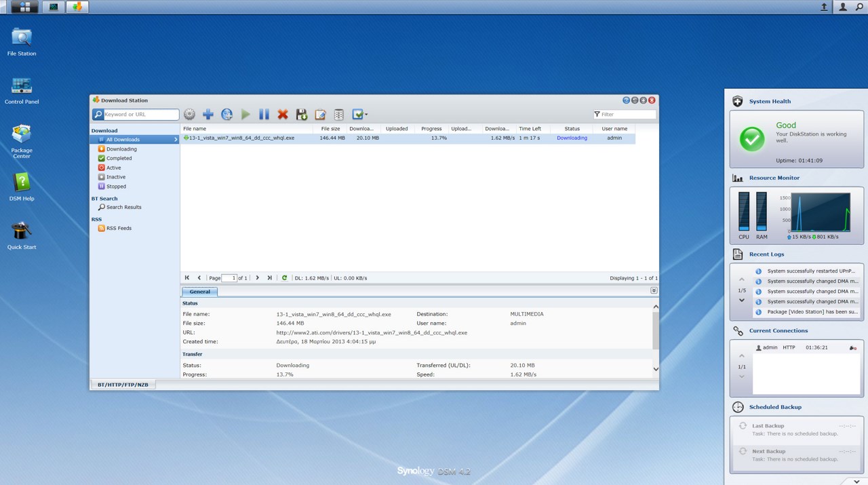Add a new download task by file

click(x=208, y=115)
